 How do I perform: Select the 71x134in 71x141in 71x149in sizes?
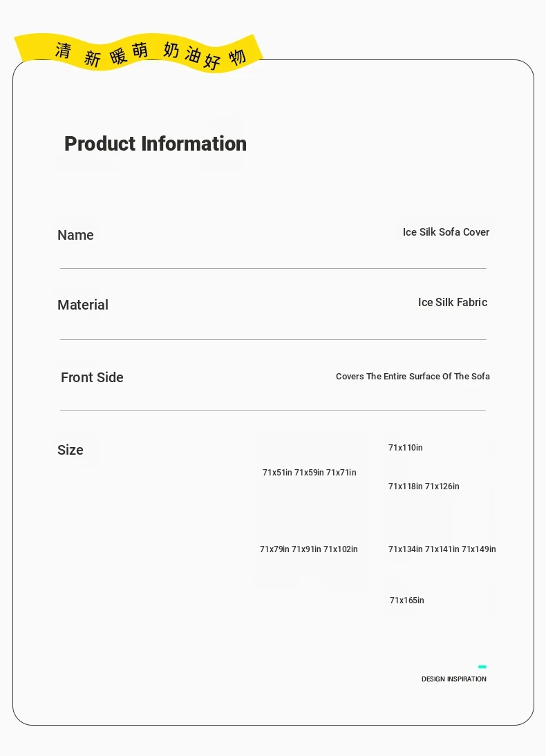(x=442, y=549)
